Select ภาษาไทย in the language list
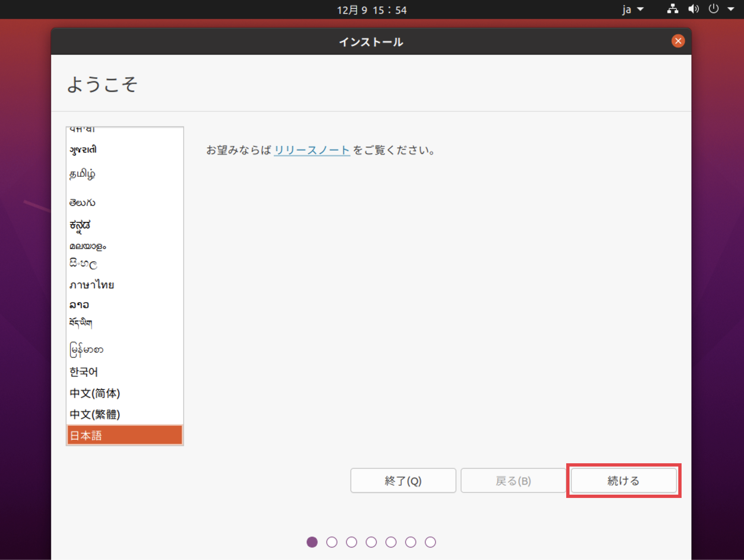This screenshot has height=560, width=744. 92,285
